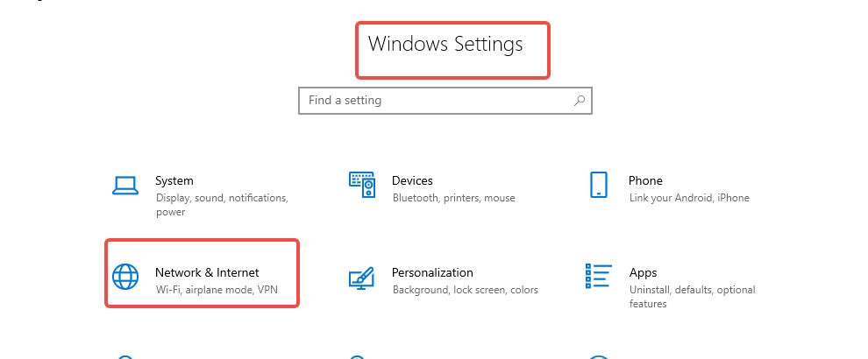The width and height of the screenshot is (868, 359).
Task: Click the System laptop icon
Action: click(125, 185)
